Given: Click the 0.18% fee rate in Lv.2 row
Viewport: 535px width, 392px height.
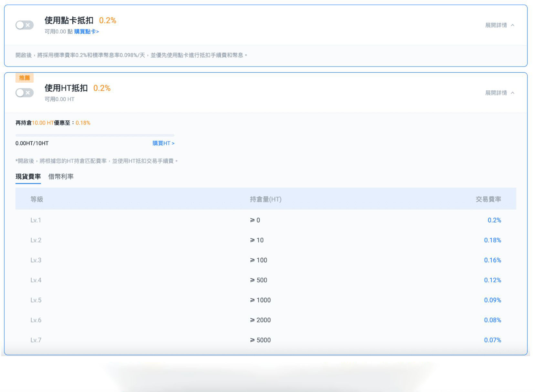Looking at the screenshot, I should pos(492,240).
